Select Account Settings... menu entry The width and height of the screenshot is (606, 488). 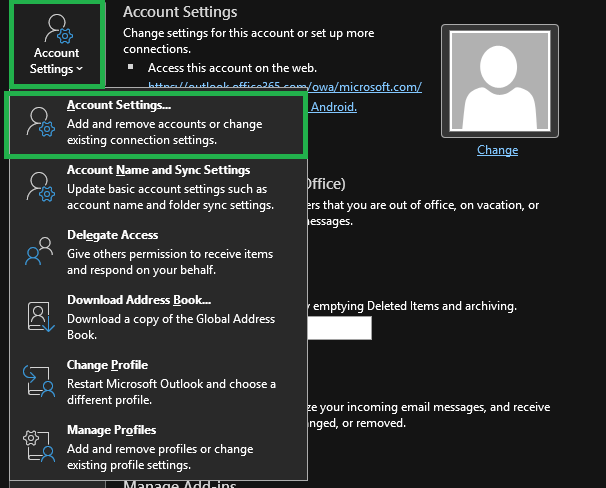156,124
